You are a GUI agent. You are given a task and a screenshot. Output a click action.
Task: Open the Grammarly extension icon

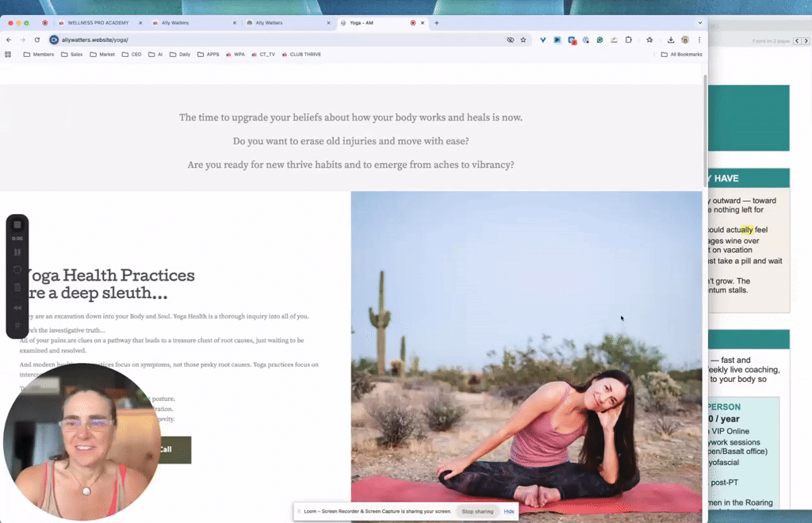click(x=600, y=40)
